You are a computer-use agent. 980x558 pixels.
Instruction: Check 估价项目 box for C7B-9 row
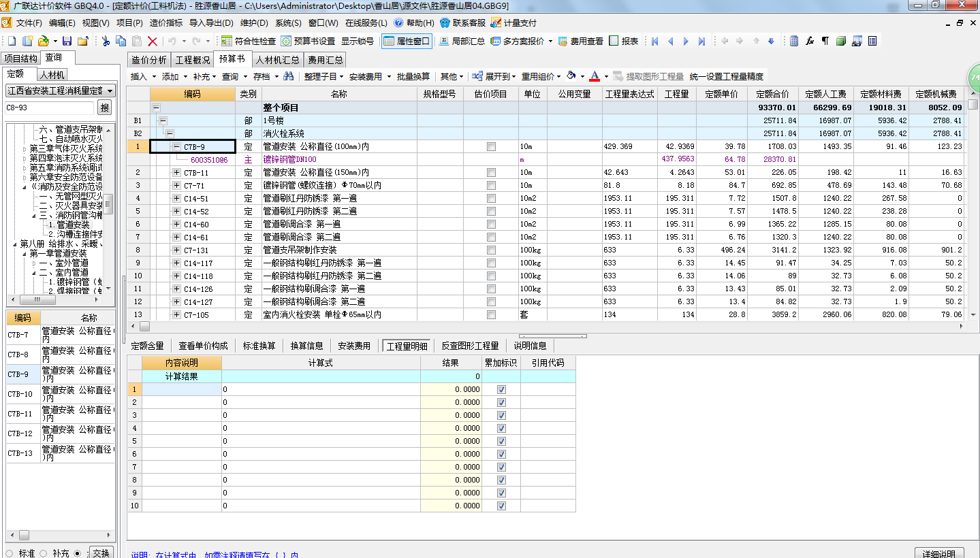pos(491,146)
